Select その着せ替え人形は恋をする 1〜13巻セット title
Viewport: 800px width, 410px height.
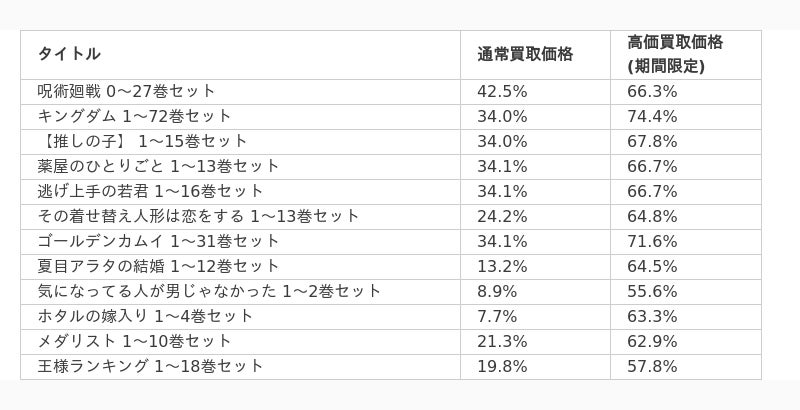(198, 217)
